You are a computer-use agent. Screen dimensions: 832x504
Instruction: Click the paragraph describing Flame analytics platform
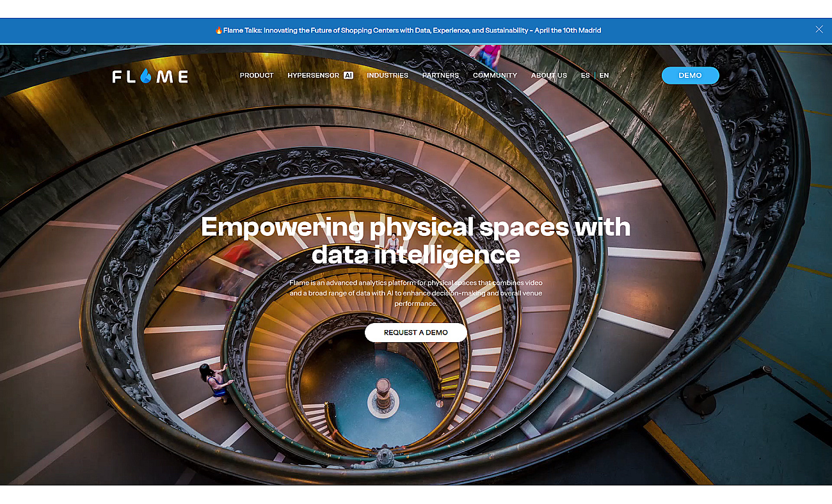(416, 293)
